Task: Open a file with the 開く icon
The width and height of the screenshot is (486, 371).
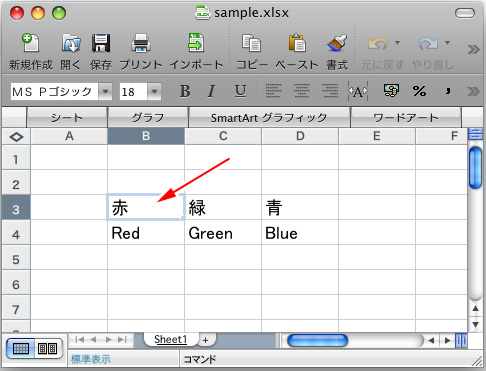Action: point(71,43)
